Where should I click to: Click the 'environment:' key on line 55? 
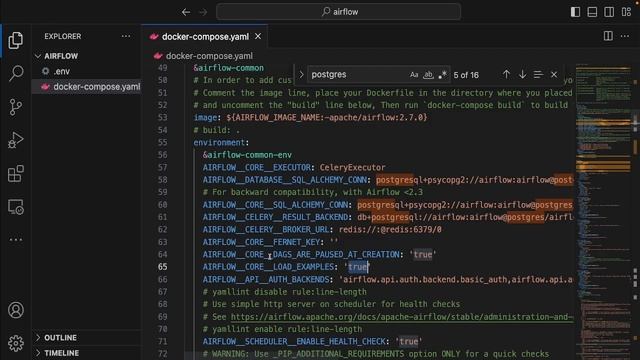[x=221, y=142]
